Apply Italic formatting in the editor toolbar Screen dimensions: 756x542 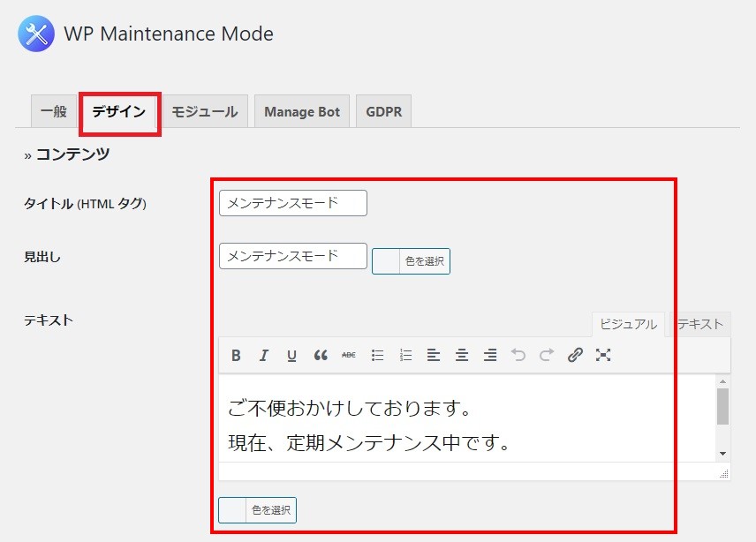click(263, 356)
